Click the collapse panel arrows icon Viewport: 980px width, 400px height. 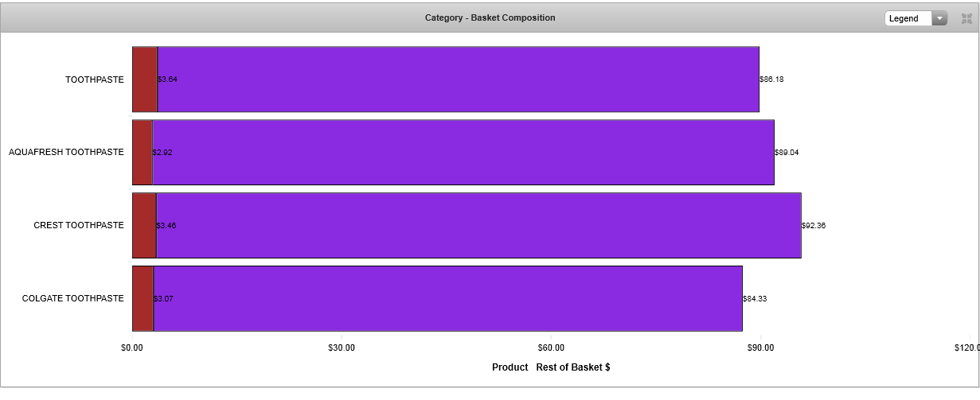[967, 18]
